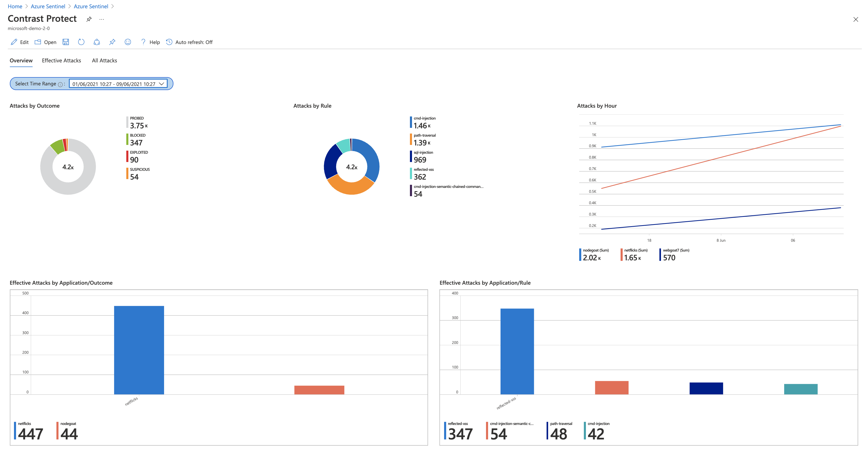Close the Contrast Protect blade

(x=856, y=20)
